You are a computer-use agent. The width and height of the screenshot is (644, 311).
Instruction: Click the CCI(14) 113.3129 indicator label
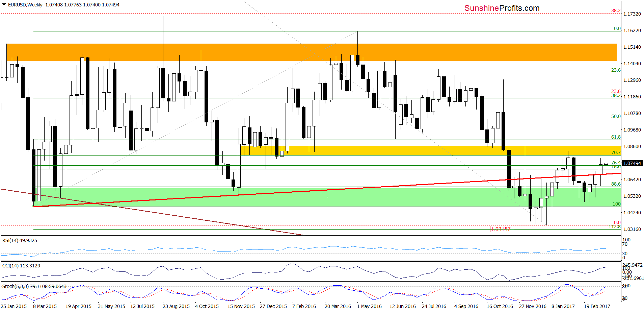click(x=21, y=266)
